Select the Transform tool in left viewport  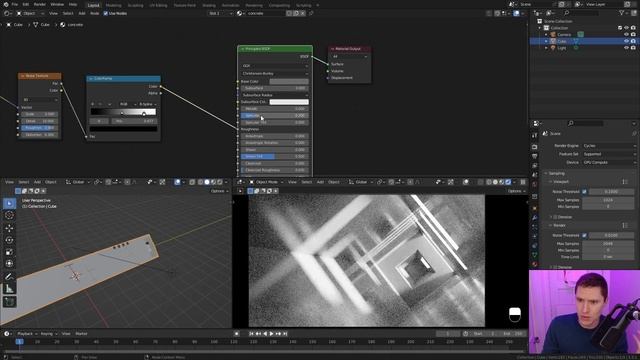click(x=9, y=264)
